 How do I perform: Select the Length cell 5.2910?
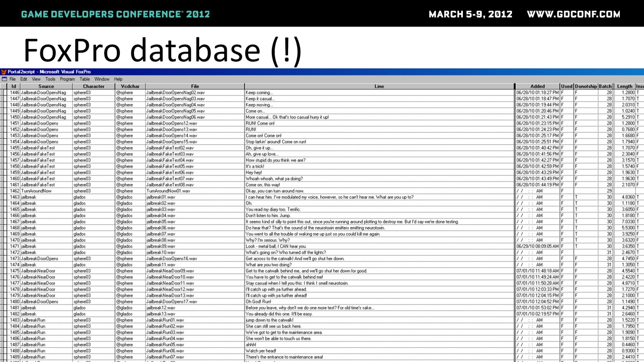click(x=625, y=117)
